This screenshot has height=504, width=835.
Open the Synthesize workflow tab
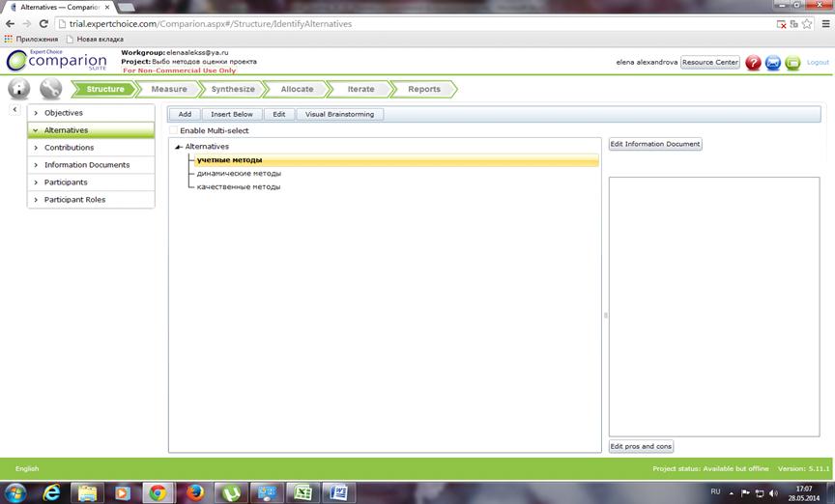tap(233, 89)
